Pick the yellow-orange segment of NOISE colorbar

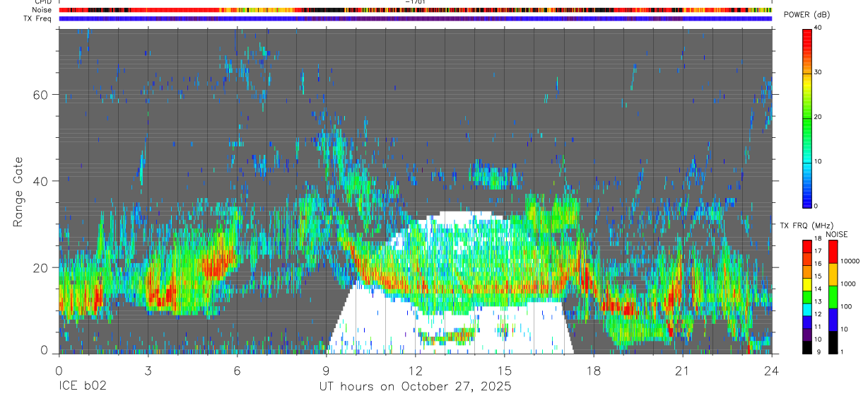click(833, 274)
